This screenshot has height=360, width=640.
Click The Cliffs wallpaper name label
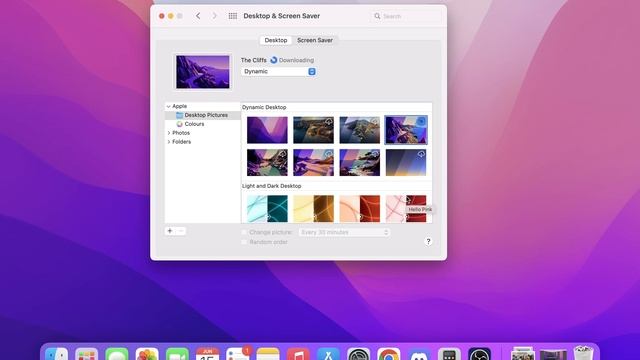point(253,60)
